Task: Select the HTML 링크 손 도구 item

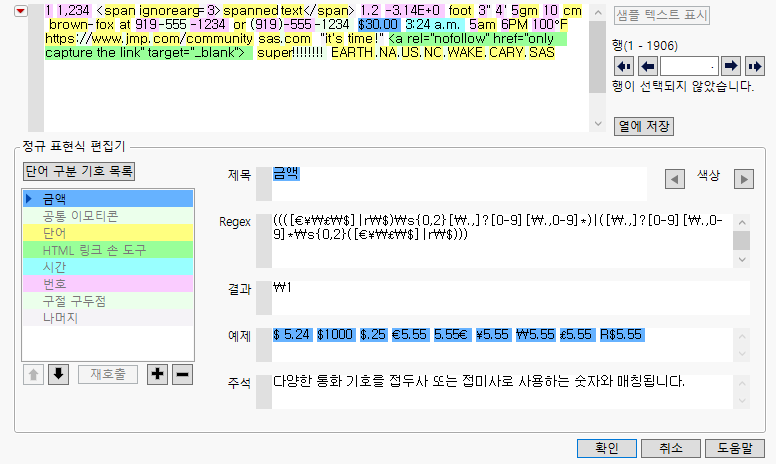Action: tap(108, 250)
